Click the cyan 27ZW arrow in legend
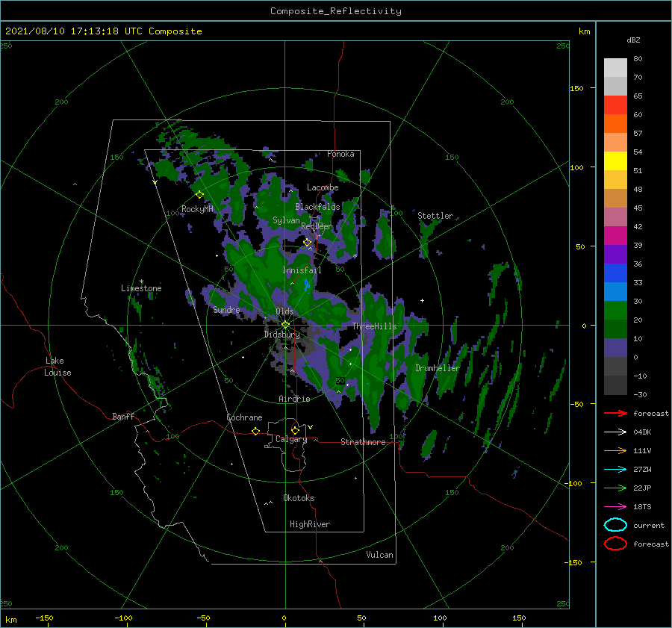The width and height of the screenshot is (672, 628). point(615,470)
